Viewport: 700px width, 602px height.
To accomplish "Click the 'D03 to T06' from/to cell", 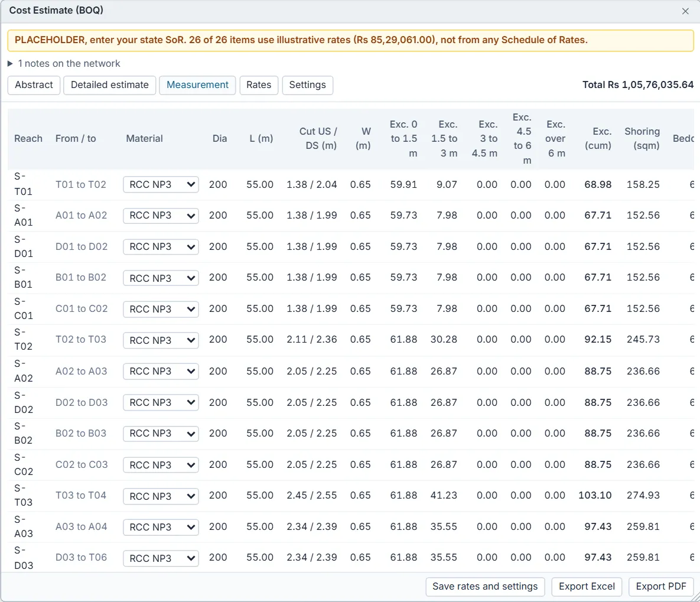I will [82, 557].
